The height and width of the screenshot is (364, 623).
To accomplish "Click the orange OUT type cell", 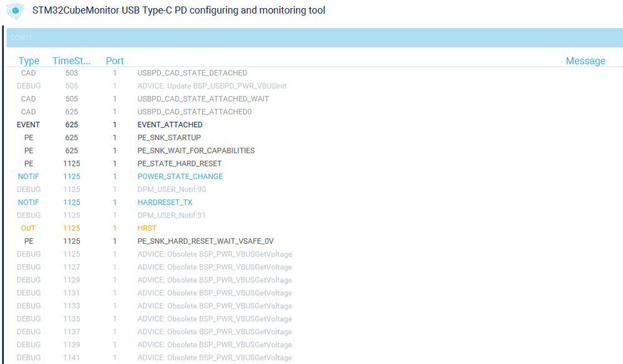I will [x=28, y=228].
